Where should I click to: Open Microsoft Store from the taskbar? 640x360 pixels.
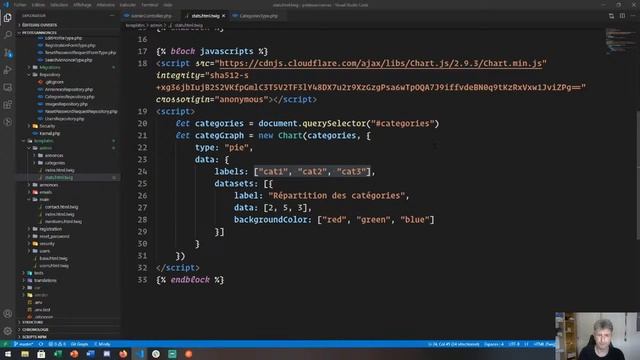coord(41,354)
